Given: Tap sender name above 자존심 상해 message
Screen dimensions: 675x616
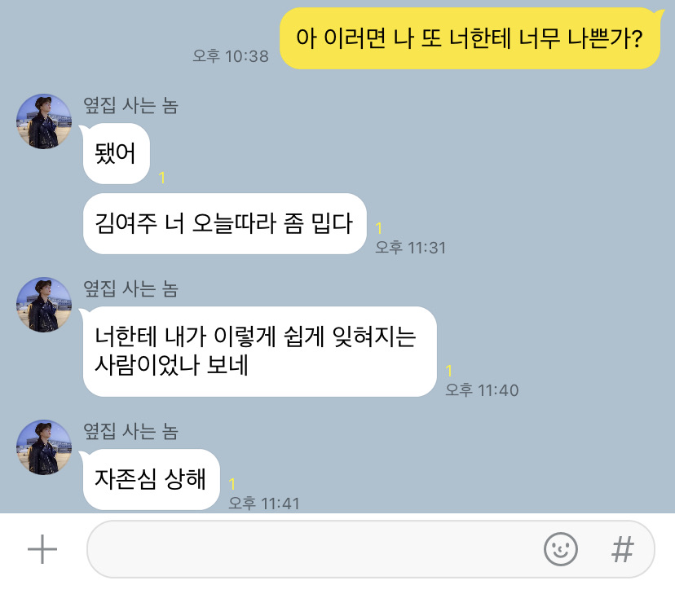Looking at the screenshot, I should pos(130,432).
